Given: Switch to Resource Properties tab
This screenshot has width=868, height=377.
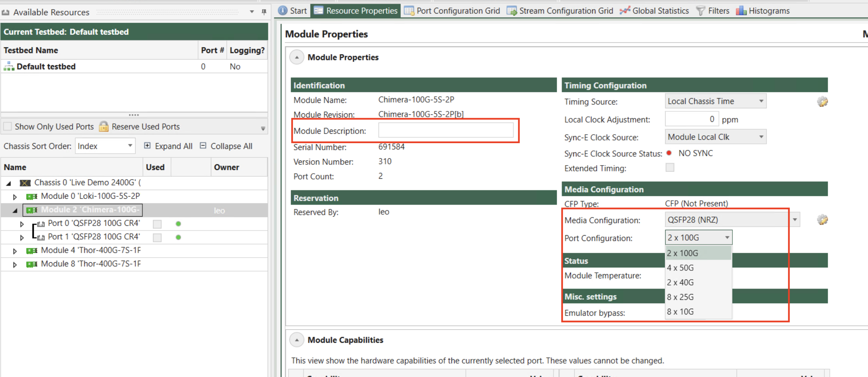Looking at the screenshot, I should pyautogui.click(x=356, y=11).
